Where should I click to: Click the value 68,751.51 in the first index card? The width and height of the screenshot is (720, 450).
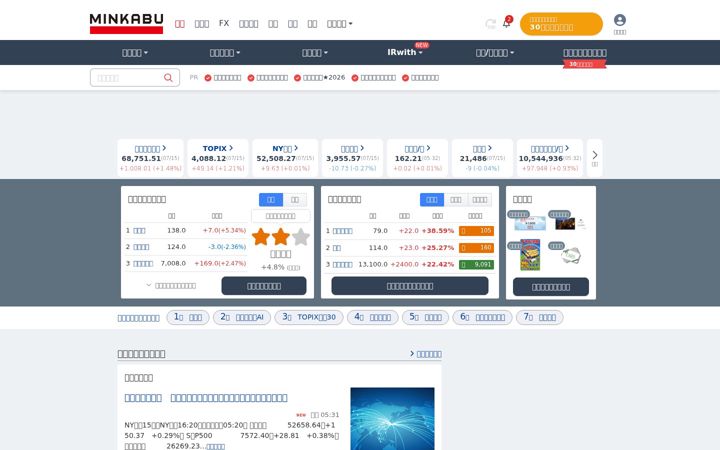tap(141, 158)
